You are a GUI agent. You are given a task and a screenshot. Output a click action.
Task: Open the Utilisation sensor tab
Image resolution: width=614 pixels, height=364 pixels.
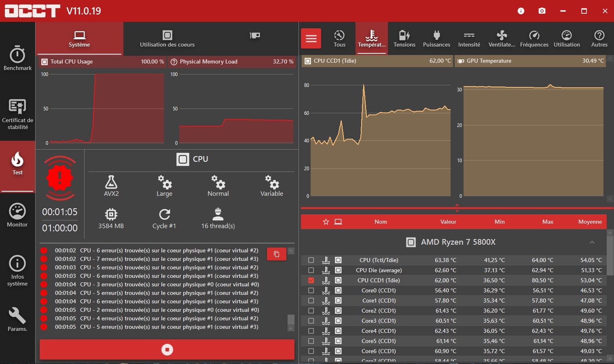click(x=567, y=38)
